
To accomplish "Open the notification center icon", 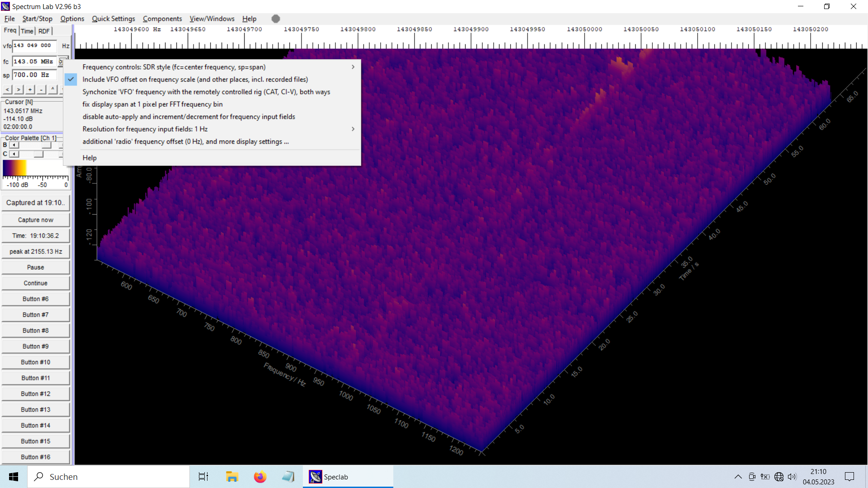I will tap(849, 477).
